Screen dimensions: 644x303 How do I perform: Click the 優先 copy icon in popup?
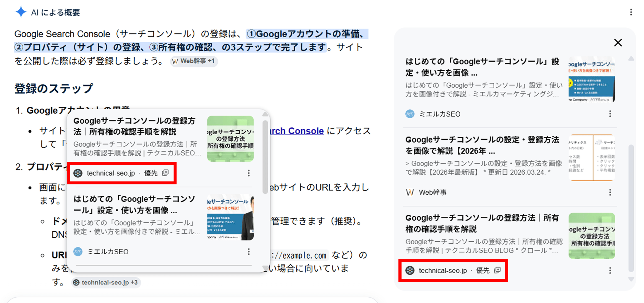click(165, 173)
